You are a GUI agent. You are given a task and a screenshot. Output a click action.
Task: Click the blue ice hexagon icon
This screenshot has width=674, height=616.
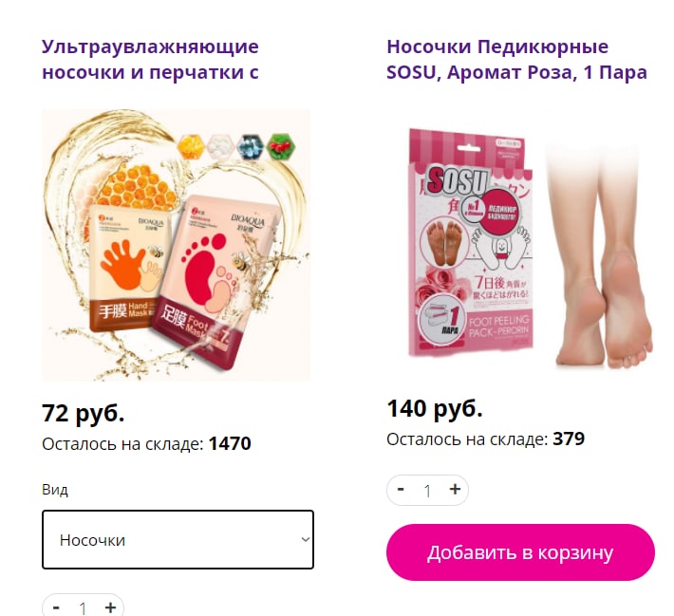pyautogui.click(x=251, y=146)
